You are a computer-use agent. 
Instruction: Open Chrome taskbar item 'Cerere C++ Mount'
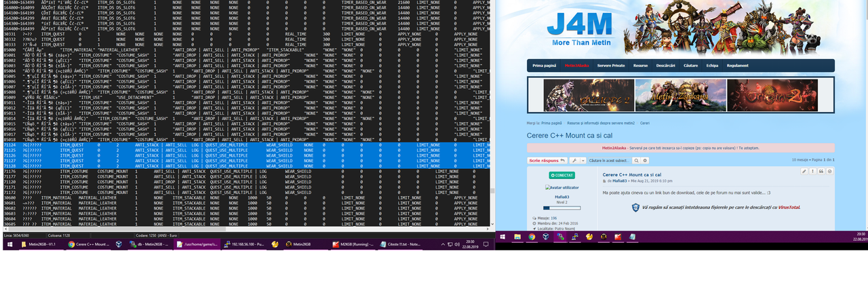tap(89, 244)
